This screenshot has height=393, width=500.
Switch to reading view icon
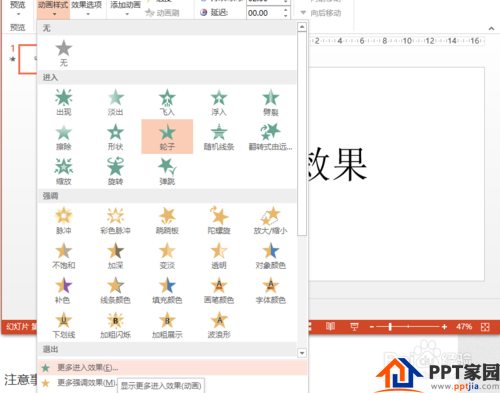pos(330,327)
